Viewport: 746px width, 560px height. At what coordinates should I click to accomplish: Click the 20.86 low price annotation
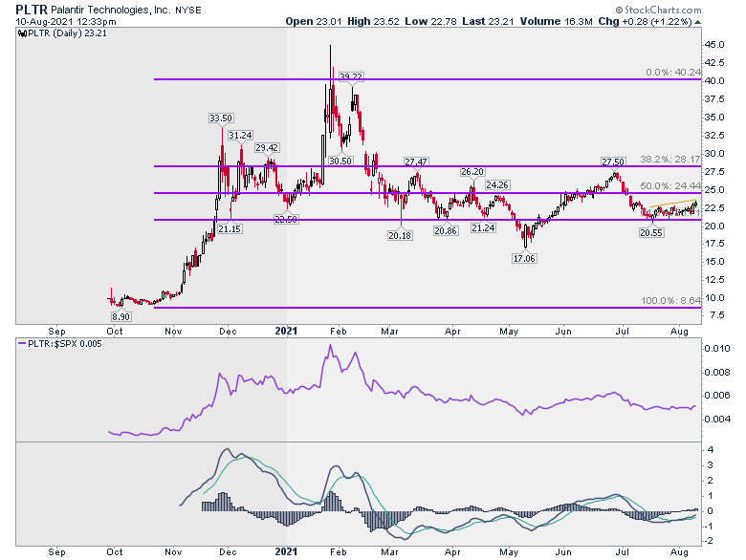[446, 230]
